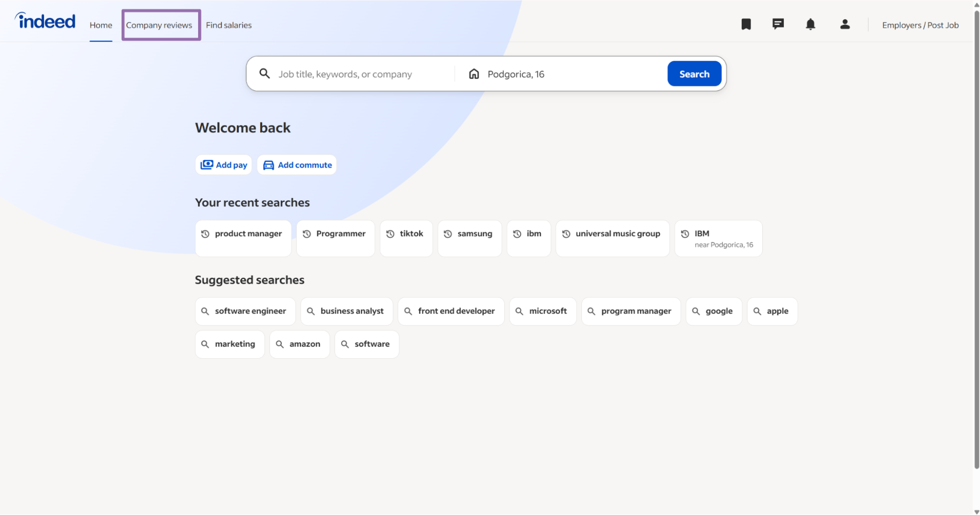Open Employers / Post Job link
The height and width of the screenshot is (515, 980).
(920, 25)
